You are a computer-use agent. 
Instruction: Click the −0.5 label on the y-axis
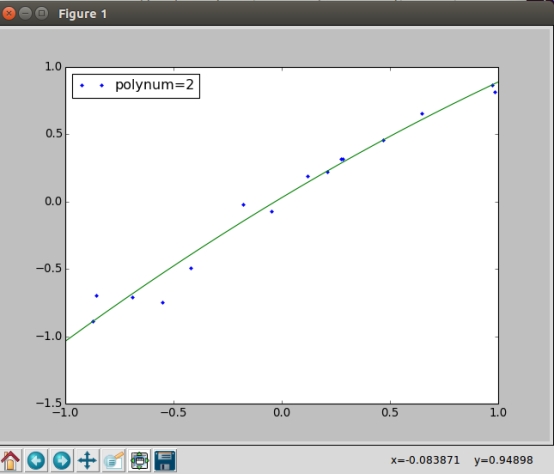pyautogui.click(x=49, y=268)
